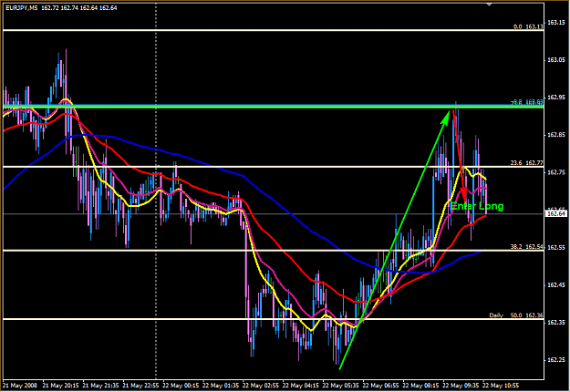
Task: Click the price scale value 162.95
Action: tap(556, 97)
